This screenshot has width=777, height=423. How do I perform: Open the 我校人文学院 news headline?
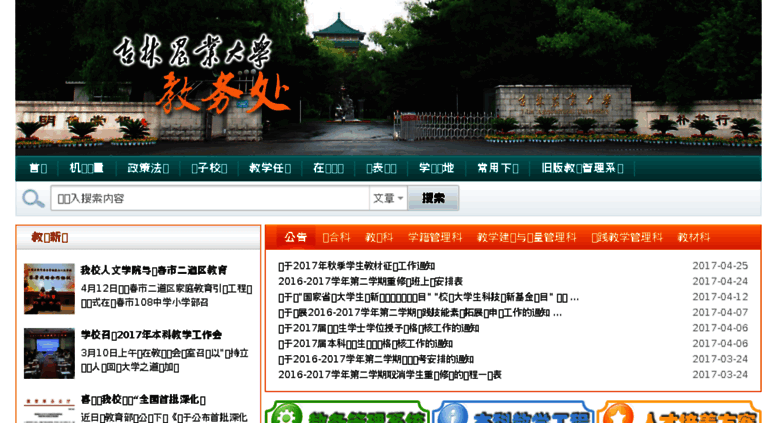(x=154, y=270)
